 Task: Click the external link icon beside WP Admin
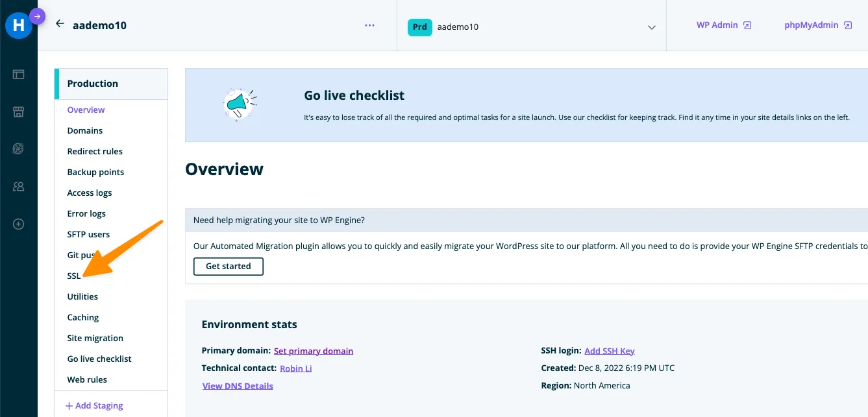click(x=747, y=25)
